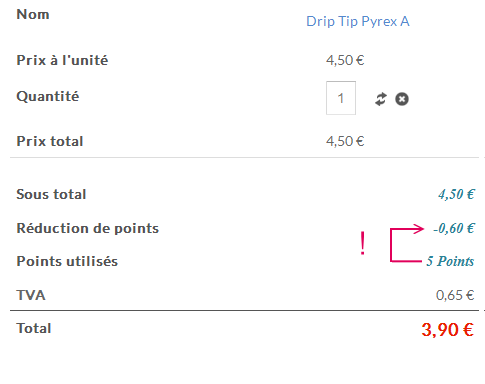485x384 pixels.
Task: Click the Points utilisés label
Action: (67, 261)
